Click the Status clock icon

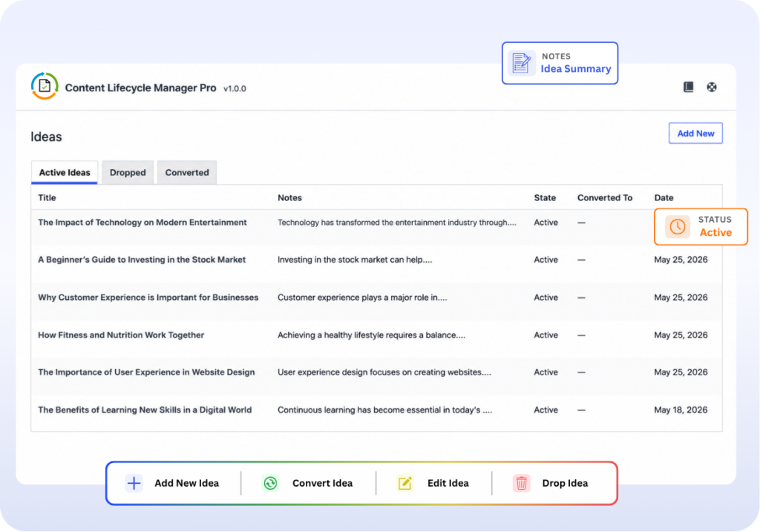click(677, 227)
